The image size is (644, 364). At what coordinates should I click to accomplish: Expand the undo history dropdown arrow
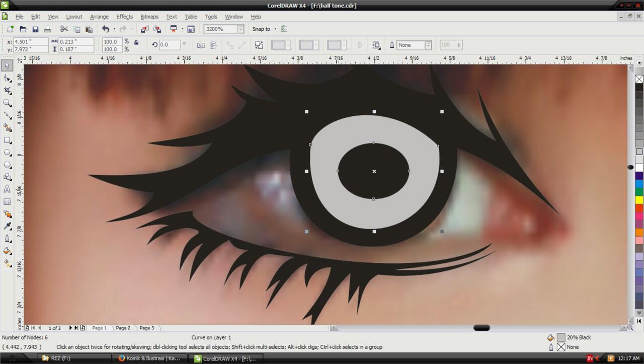pyautogui.click(x=114, y=29)
